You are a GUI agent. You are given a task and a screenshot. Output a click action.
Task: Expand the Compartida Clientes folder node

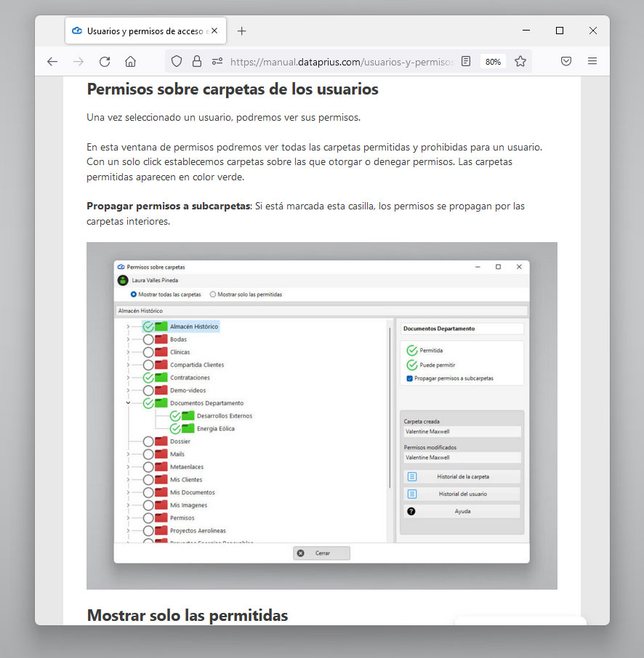coord(128,365)
